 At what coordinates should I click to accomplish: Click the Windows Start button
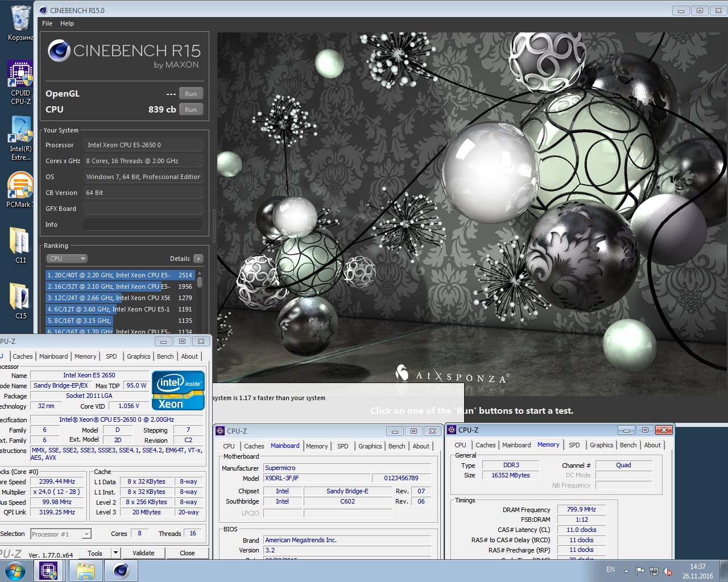[15, 571]
